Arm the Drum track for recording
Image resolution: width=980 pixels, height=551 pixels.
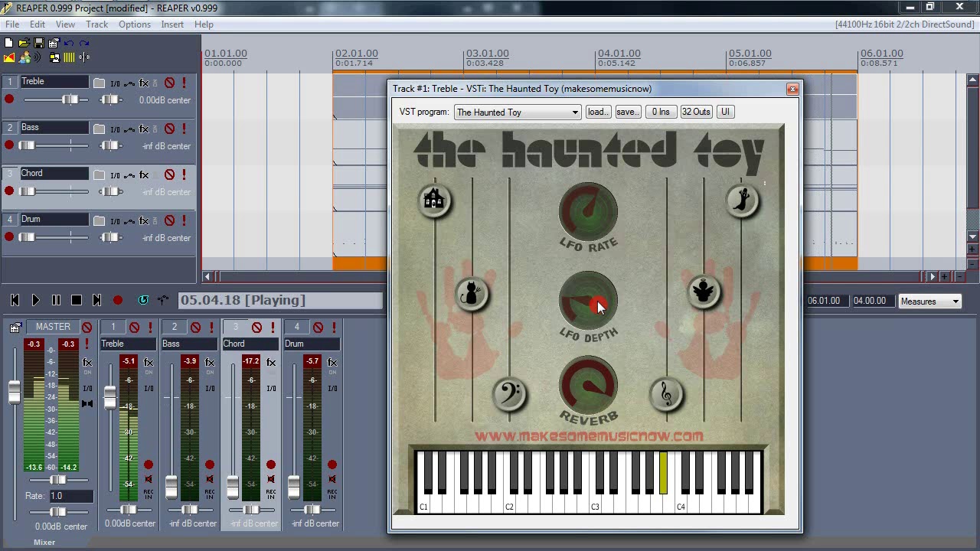(9, 236)
